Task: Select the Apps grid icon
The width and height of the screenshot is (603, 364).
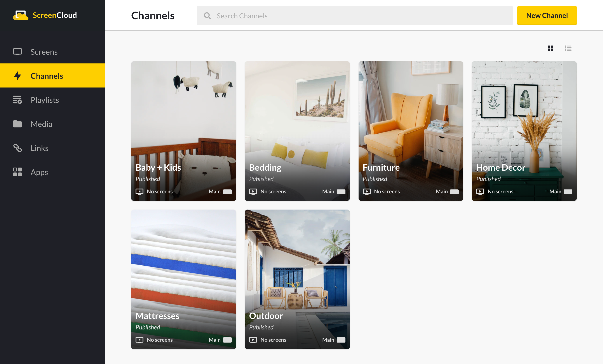Action: click(x=18, y=172)
